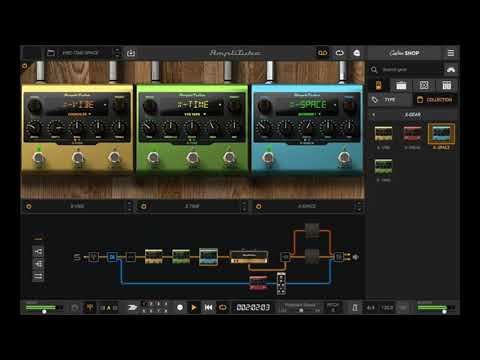This screenshot has width=480, height=360.
Task: Toggle power for X-SPACE slot
Action: click(259, 206)
